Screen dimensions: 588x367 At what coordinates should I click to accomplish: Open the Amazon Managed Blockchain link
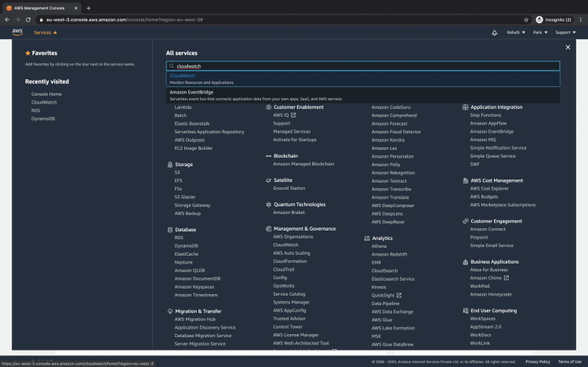point(303,164)
